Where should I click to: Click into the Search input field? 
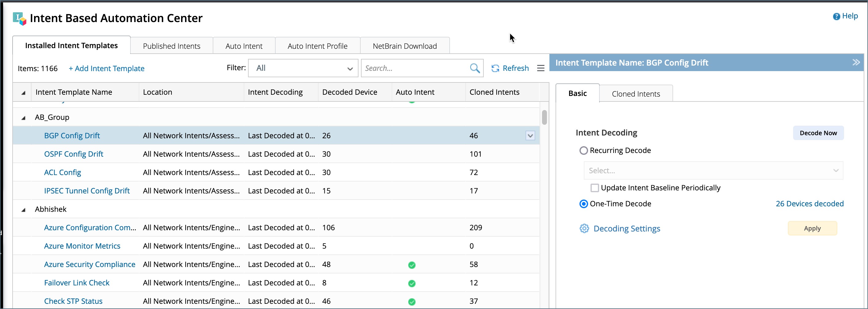pos(414,68)
